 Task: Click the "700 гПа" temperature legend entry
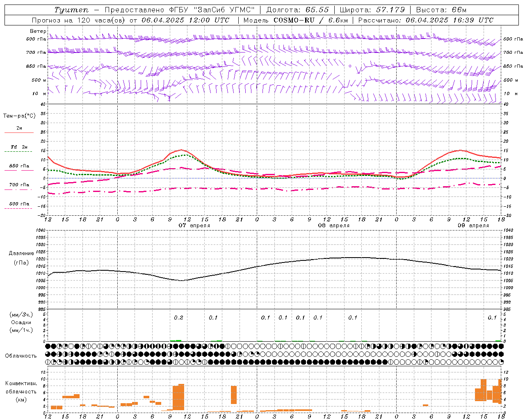click(x=19, y=185)
